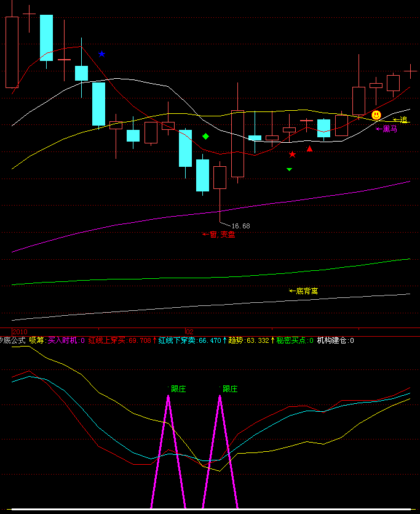Click the 追 arrow annotation
The image size is (420, 514).
point(400,119)
